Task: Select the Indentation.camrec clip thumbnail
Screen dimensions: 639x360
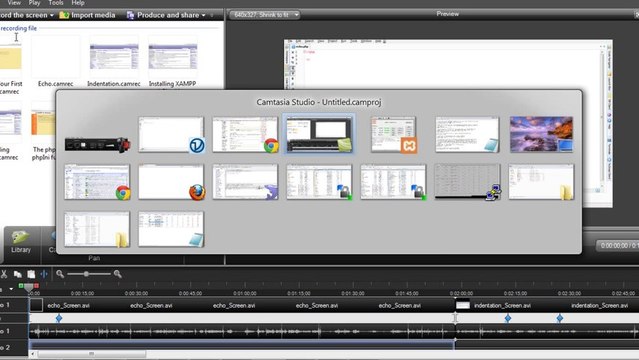Action: (x=114, y=56)
